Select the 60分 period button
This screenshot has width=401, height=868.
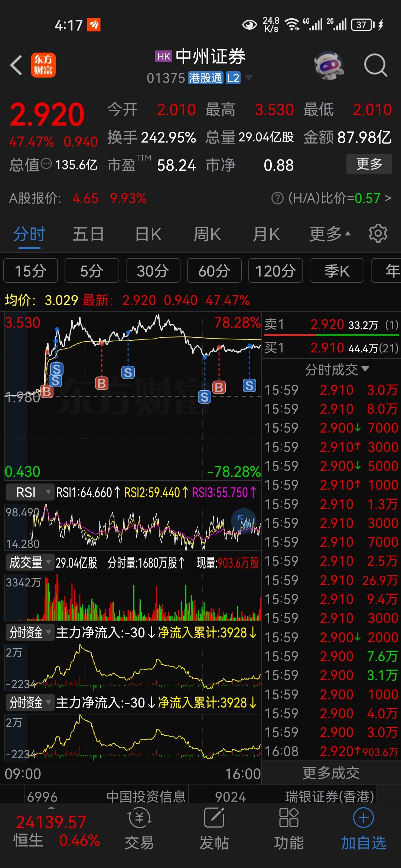coord(214,271)
